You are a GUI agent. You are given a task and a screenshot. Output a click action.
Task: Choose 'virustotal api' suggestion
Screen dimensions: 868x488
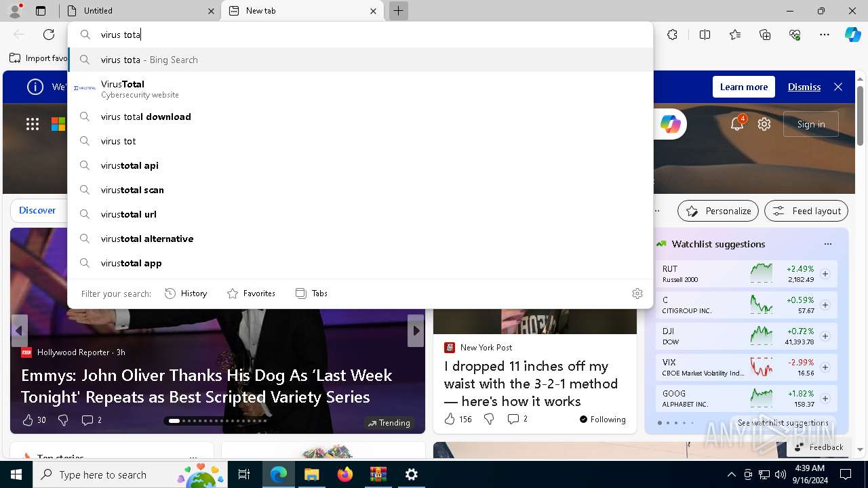coord(360,165)
